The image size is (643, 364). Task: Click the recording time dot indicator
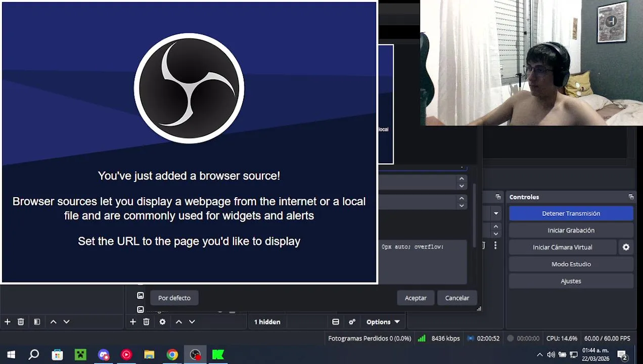tap(511, 338)
